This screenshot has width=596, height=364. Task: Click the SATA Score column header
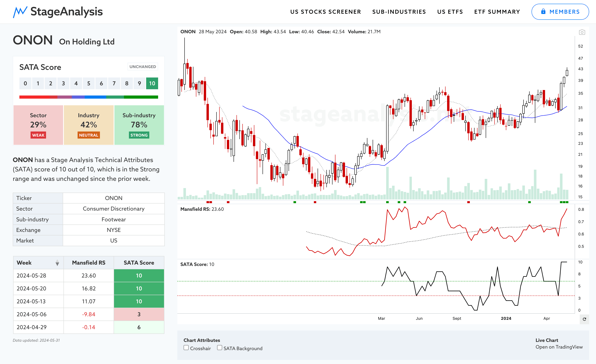[x=139, y=263]
